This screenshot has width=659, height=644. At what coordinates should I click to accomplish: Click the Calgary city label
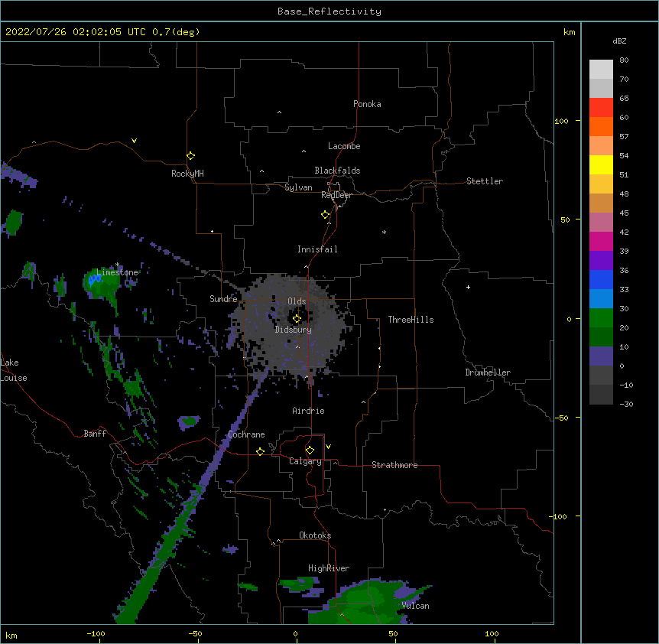[305, 461]
